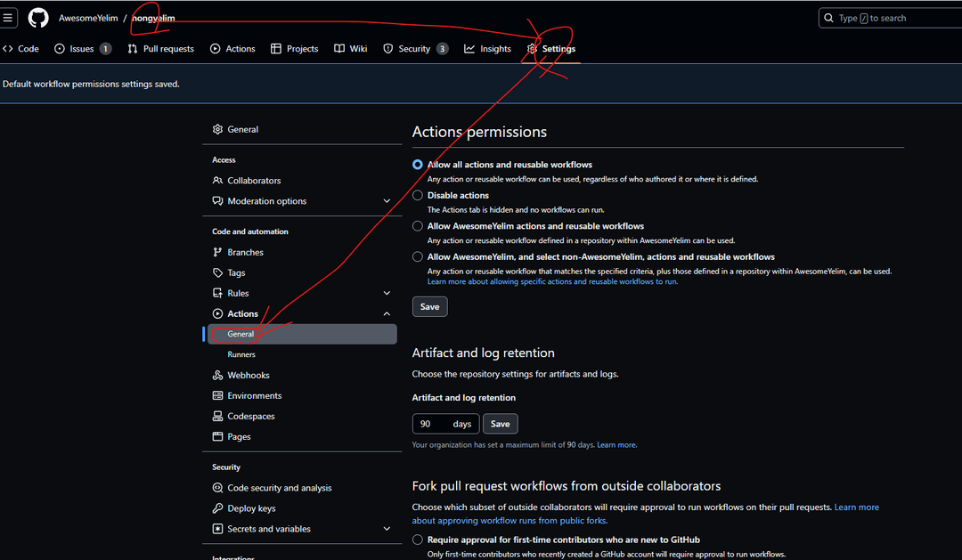This screenshot has height=560, width=962.
Task: Select the Disable actions radio option
Action: click(417, 195)
